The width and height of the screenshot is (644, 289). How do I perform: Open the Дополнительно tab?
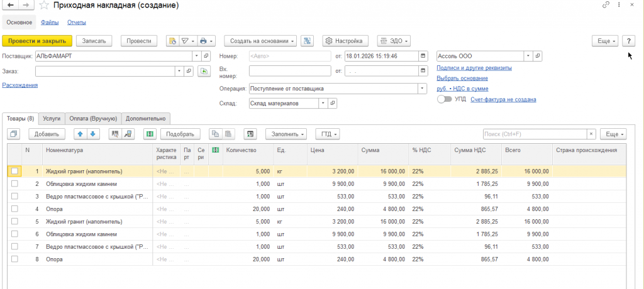click(x=145, y=118)
